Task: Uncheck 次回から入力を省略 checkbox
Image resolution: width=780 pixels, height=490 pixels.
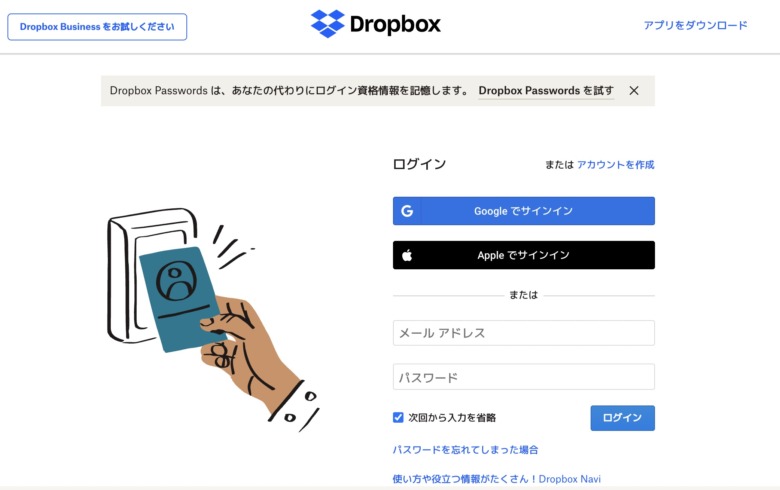Action: pyautogui.click(x=398, y=417)
